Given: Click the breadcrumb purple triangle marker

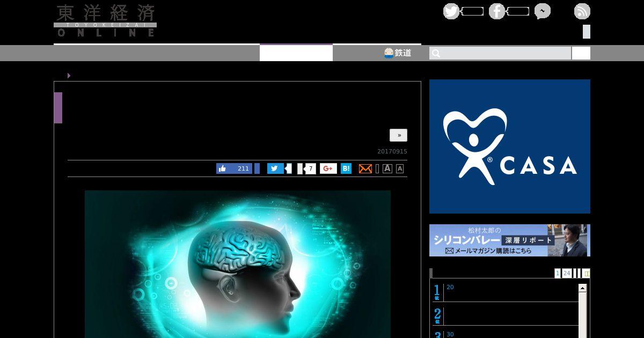Looking at the screenshot, I should click(69, 76).
